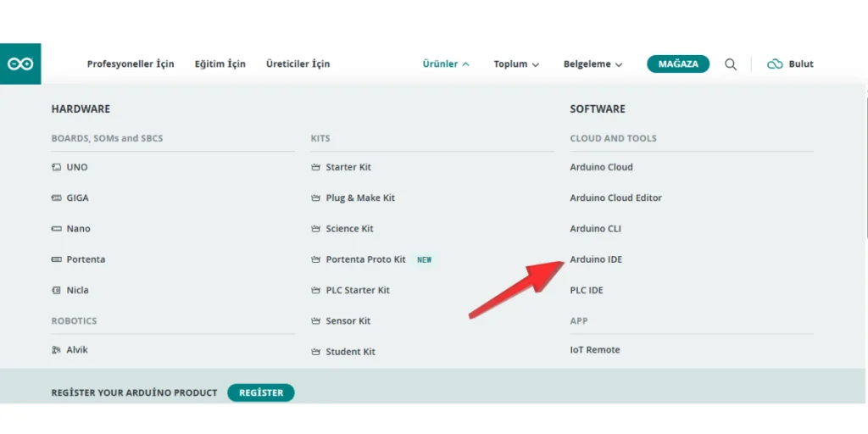Open the Alvik robotics link
Image resolution: width=868 pixels, height=434 pixels.
(x=77, y=350)
